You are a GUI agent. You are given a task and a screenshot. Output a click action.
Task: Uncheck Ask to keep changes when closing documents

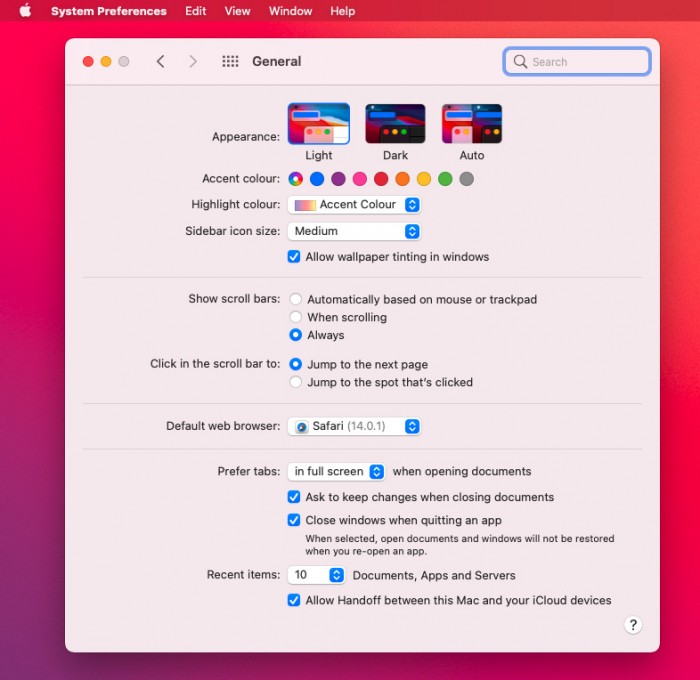pos(294,497)
